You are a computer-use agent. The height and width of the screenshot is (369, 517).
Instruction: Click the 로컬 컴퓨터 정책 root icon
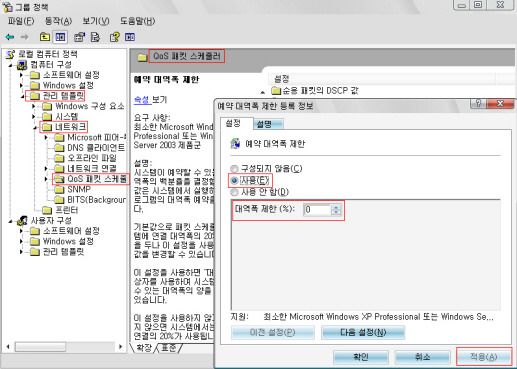coord(11,54)
